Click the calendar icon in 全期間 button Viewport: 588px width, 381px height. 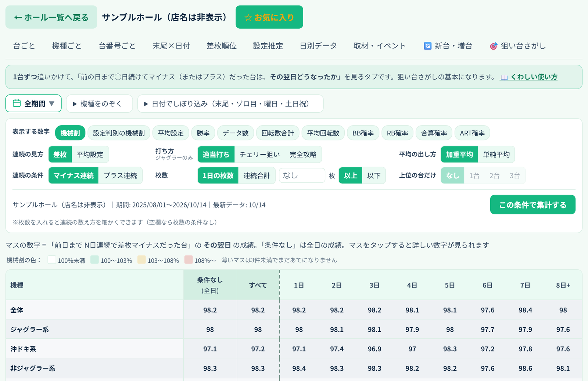pos(17,104)
